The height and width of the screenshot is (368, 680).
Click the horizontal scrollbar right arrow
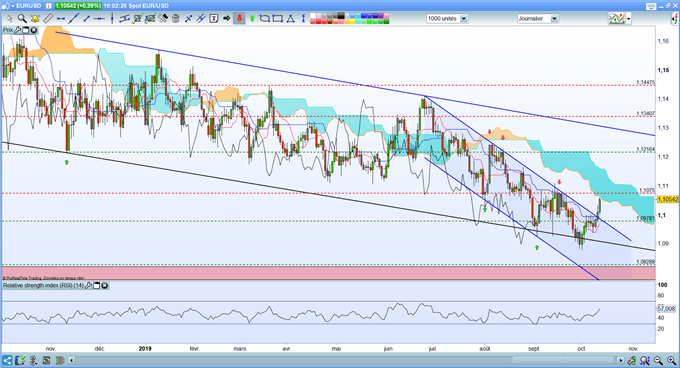621,360
